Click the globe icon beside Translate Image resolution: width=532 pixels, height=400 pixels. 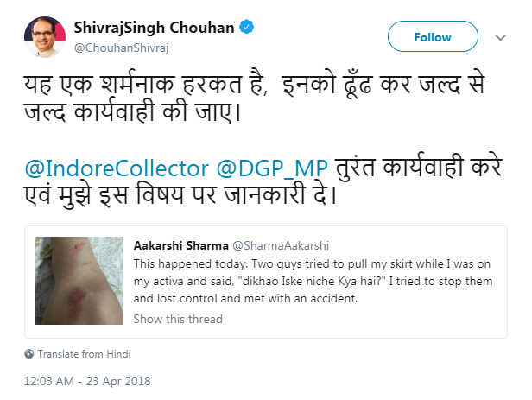tap(29, 353)
